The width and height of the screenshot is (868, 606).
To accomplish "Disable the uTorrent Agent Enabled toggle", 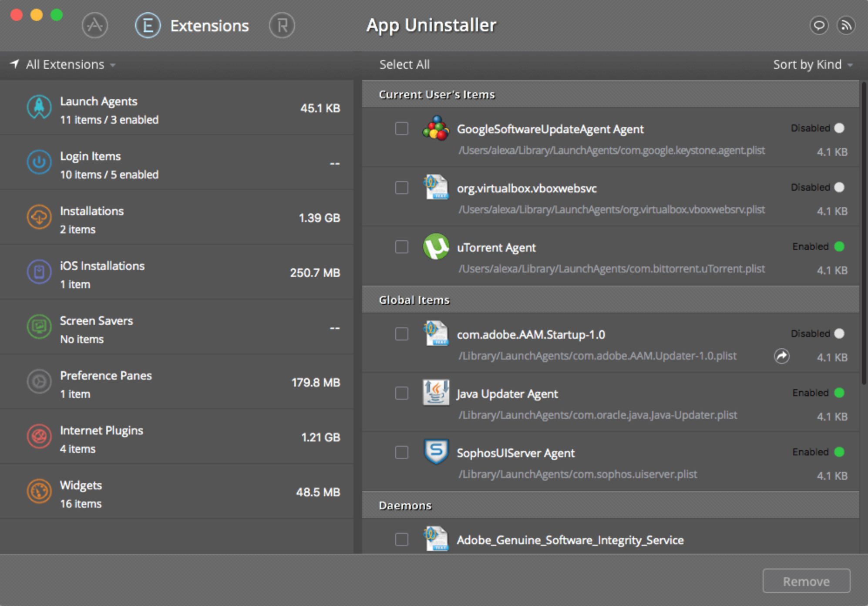I will click(x=839, y=246).
